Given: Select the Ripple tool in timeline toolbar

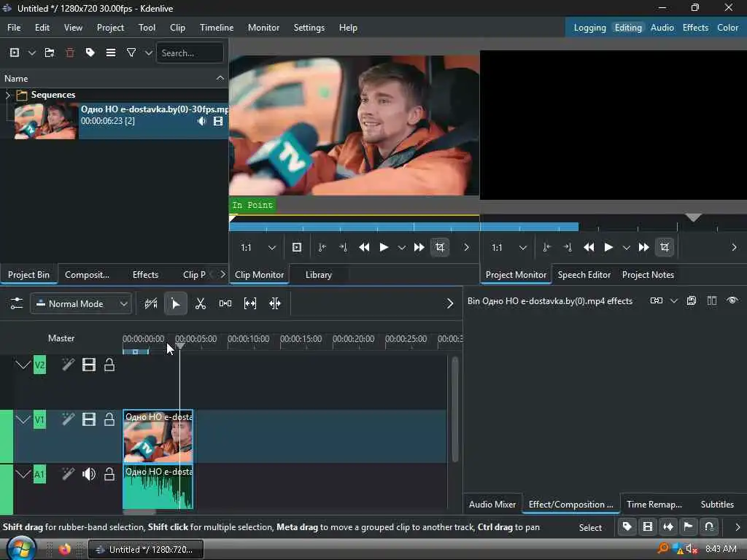Looking at the screenshot, I should pyautogui.click(x=275, y=304).
